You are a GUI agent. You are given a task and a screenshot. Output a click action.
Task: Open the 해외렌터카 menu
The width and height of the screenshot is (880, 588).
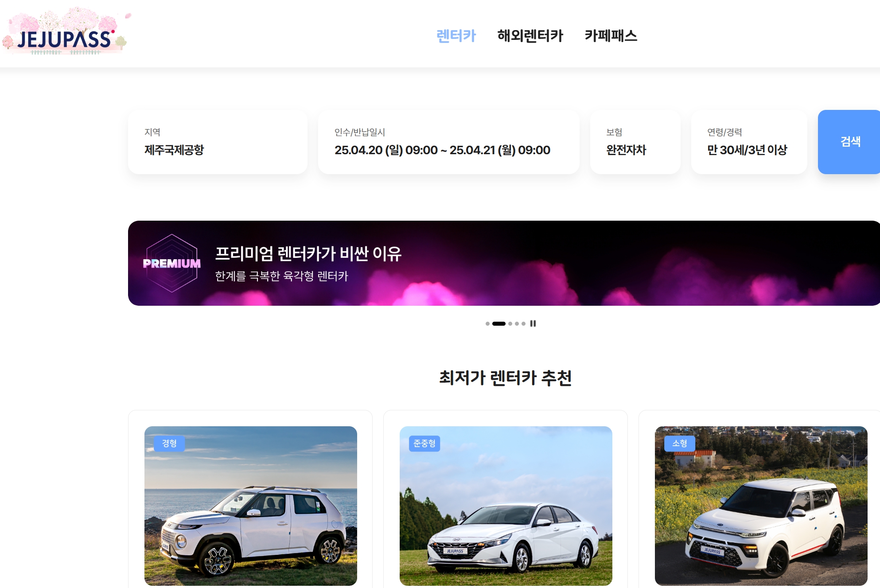coord(530,35)
